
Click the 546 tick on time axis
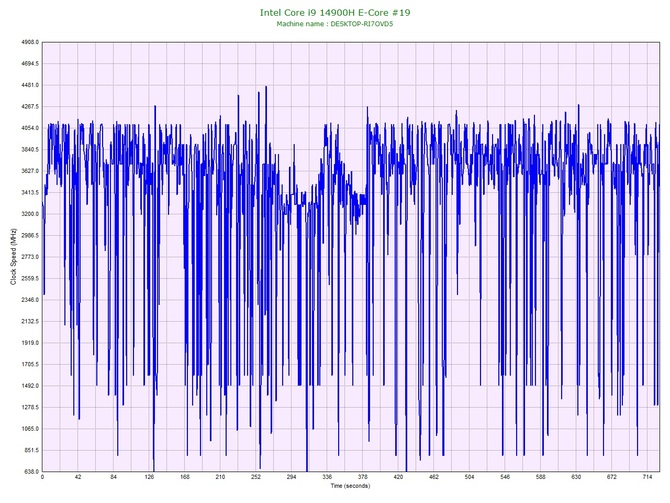coord(505,477)
